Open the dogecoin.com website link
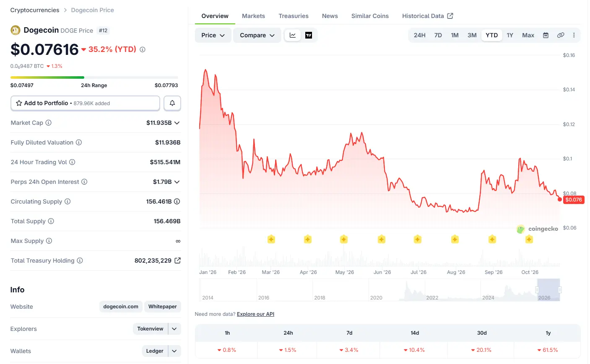This screenshot has height=364, width=590. (x=121, y=307)
